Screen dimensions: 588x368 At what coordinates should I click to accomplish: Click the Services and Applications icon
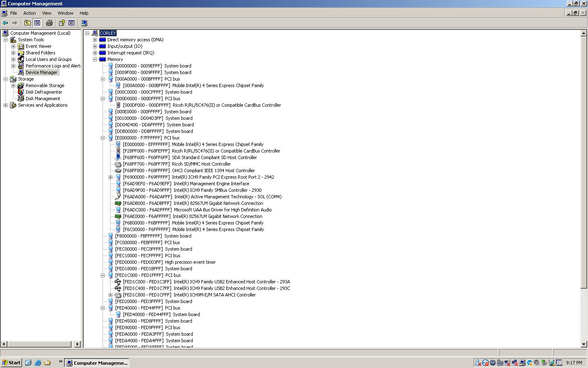coord(13,105)
